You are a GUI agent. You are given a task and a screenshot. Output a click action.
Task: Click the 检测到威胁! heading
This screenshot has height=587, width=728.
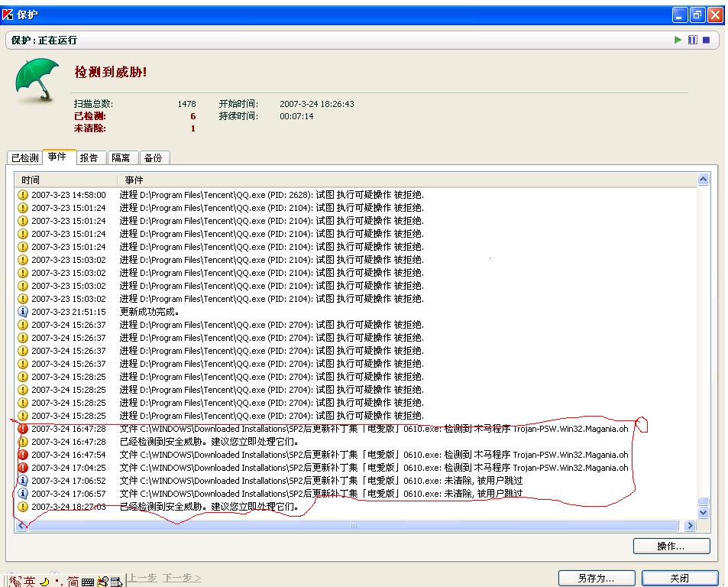(111, 72)
